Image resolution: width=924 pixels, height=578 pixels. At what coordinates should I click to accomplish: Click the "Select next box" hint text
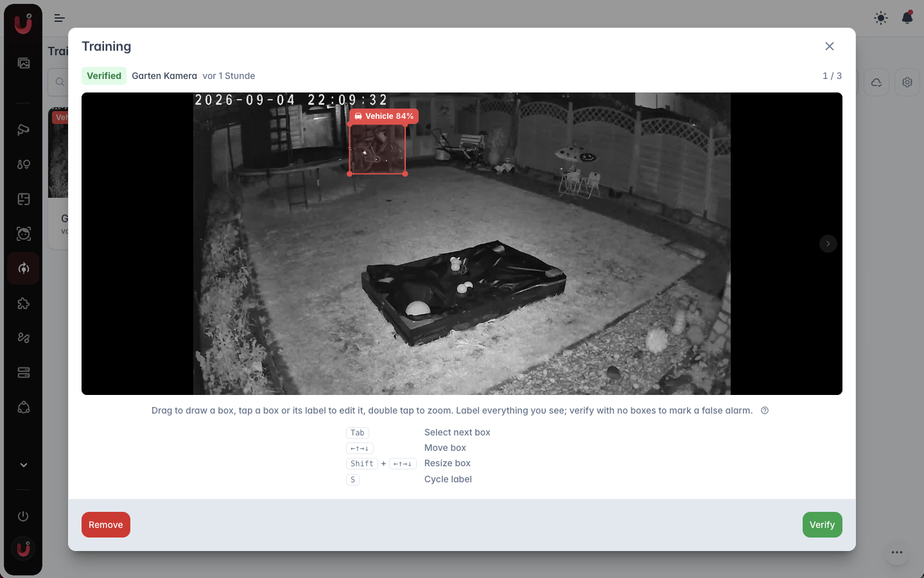[x=457, y=432]
